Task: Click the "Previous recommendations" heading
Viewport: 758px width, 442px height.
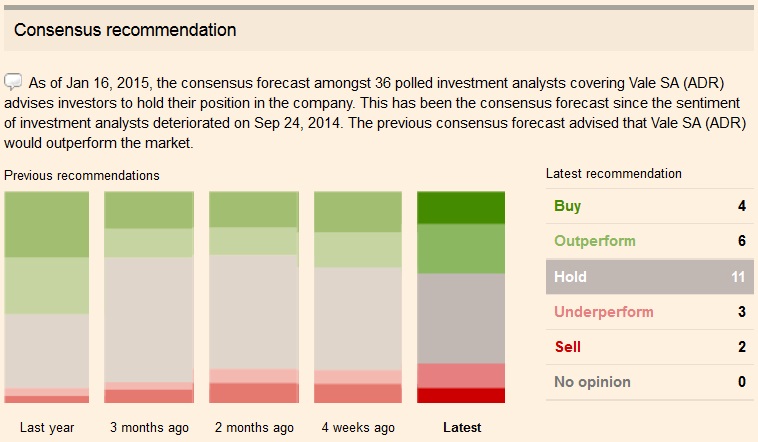Action: [x=82, y=175]
